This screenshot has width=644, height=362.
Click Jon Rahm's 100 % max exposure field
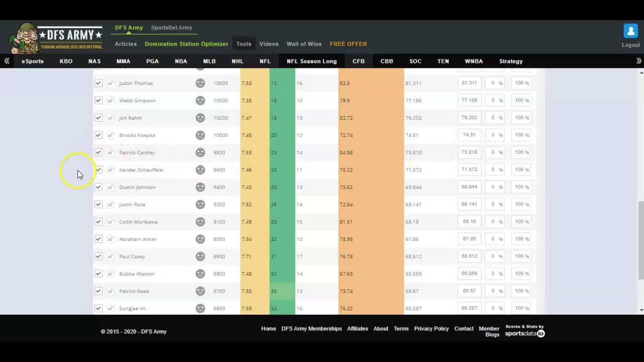tap(521, 118)
